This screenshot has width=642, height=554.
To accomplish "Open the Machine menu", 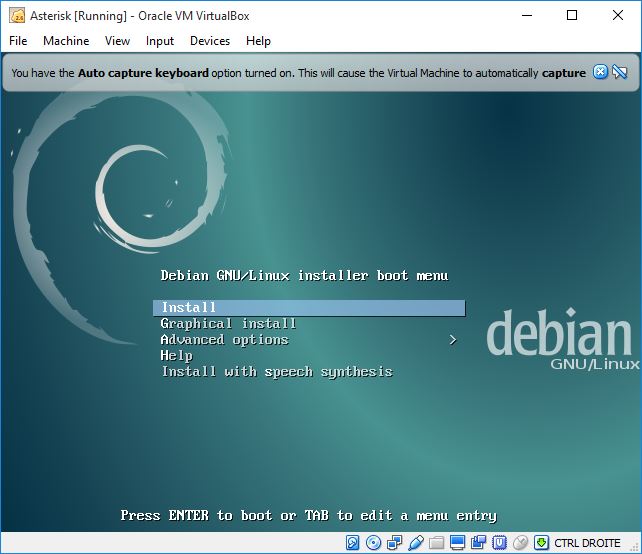I will (x=66, y=41).
